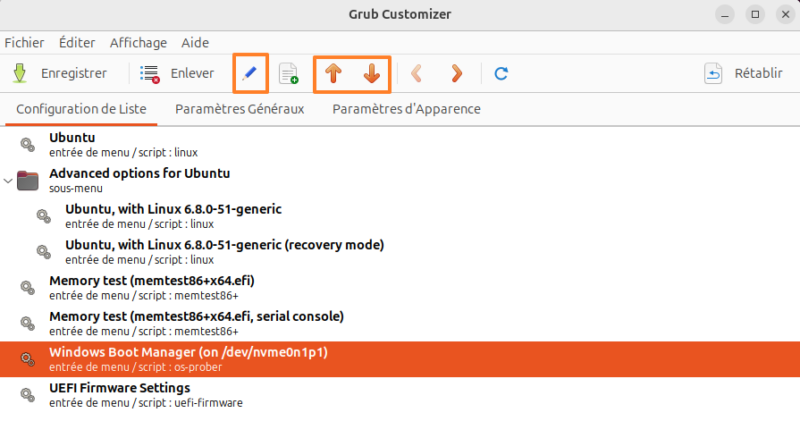Click the Enregistrer button label
This screenshot has height=421, width=800.
pyautogui.click(x=74, y=73)
